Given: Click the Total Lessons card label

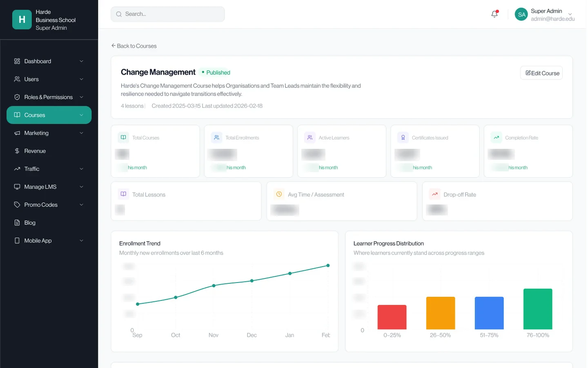Looking at the screenshot, I should pos(149,195).
